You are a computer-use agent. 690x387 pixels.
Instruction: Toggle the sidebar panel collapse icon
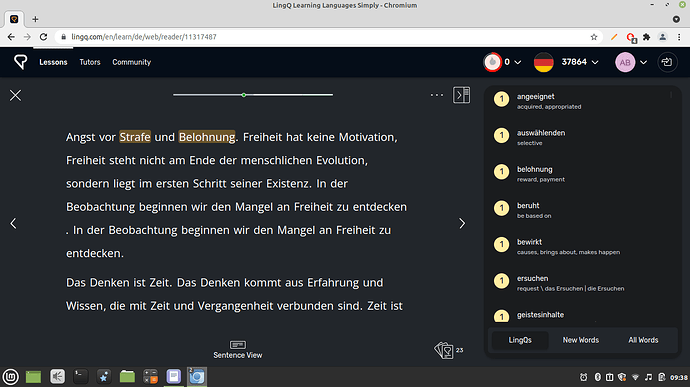coord(462,95)
